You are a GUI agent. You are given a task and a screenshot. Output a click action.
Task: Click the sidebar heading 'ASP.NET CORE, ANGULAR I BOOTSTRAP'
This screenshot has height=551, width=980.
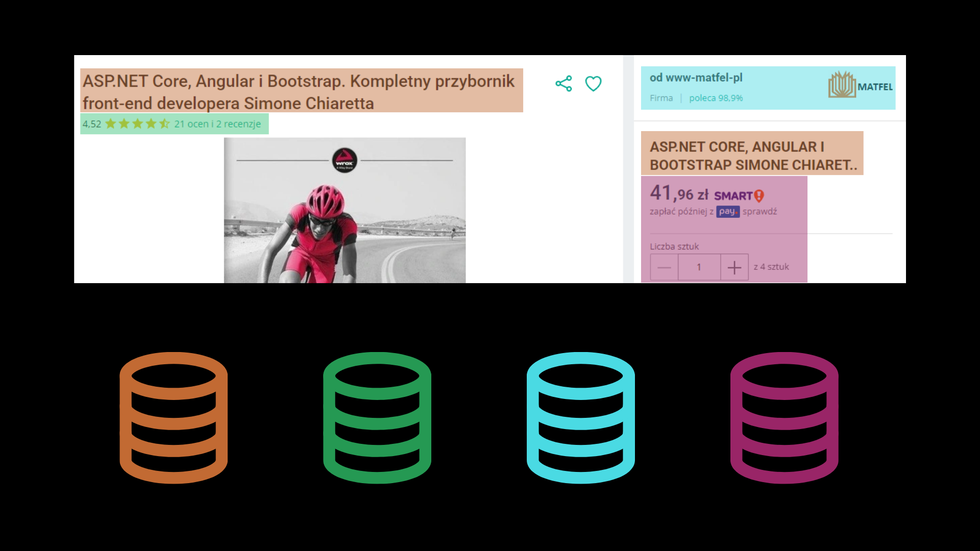point(753,156)
